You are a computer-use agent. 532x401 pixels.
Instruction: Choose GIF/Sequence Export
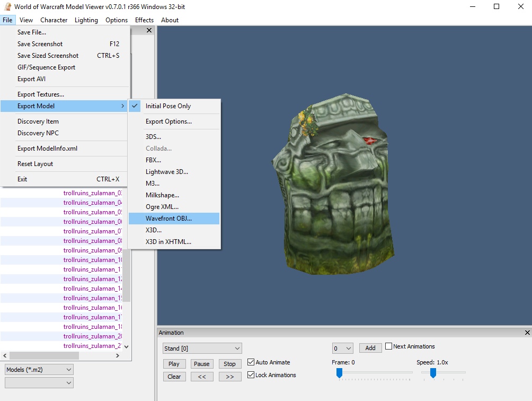coord(64,67)
